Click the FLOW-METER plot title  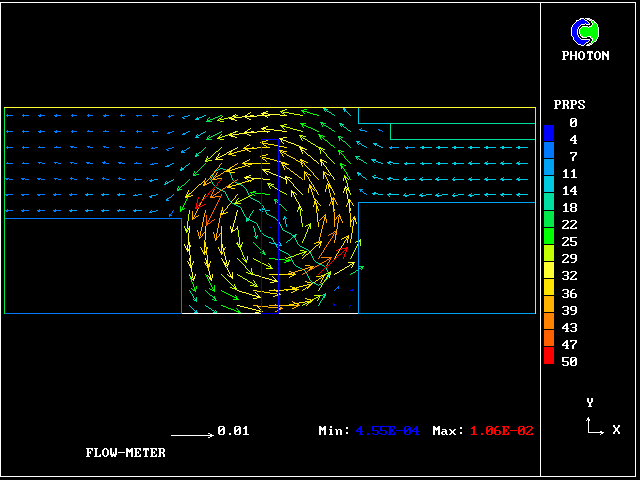(125, 453)
